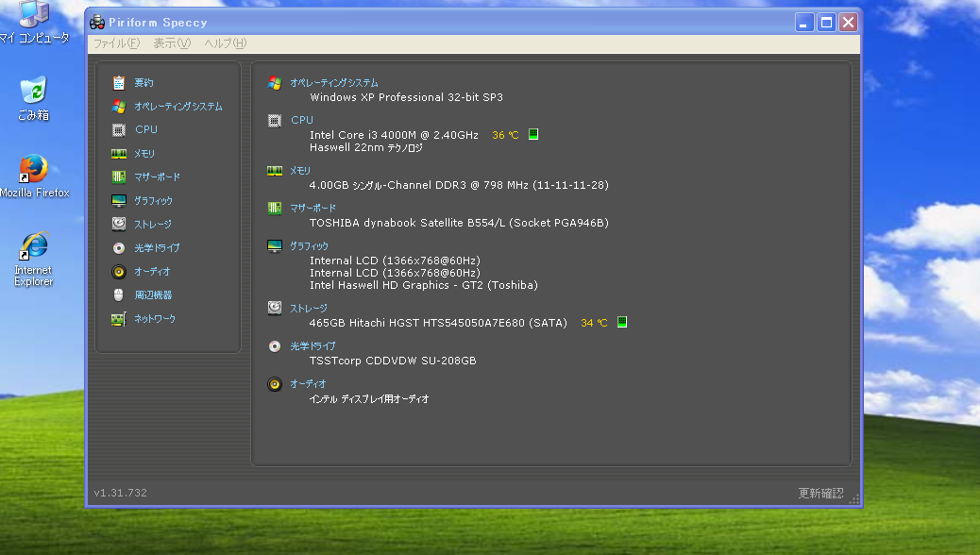Show the メモリ sidebar section
This screenshot has height=555, width=980.
coord(144,154)
